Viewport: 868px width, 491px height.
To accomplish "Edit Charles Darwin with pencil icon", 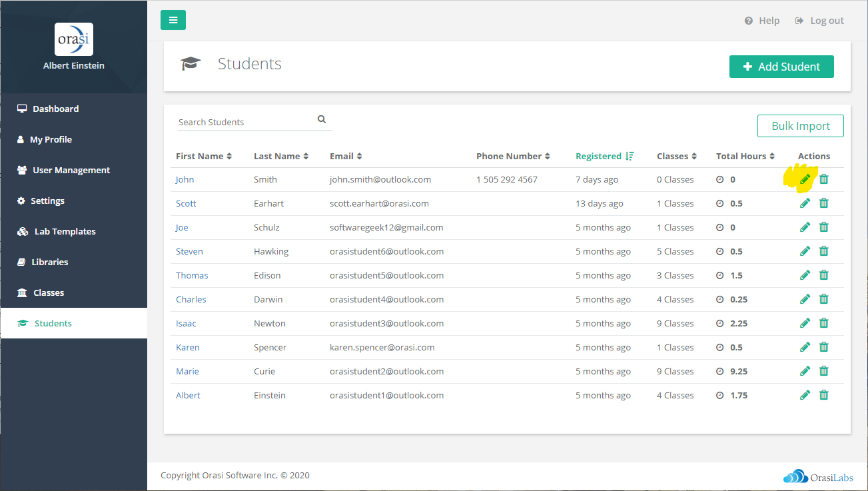I will [x=805, y=299].
